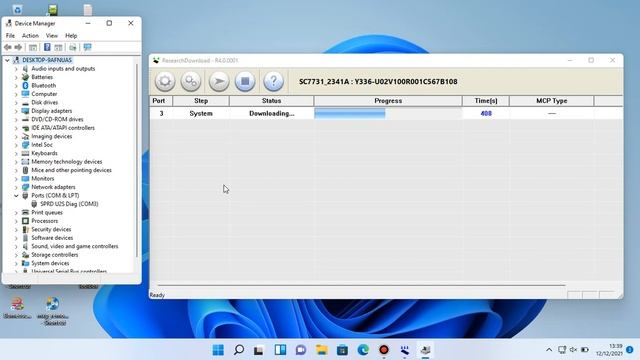Select IDE ATA/ATAPI controllers item
This screenshot has width=640, height=360.
point(63,128)
